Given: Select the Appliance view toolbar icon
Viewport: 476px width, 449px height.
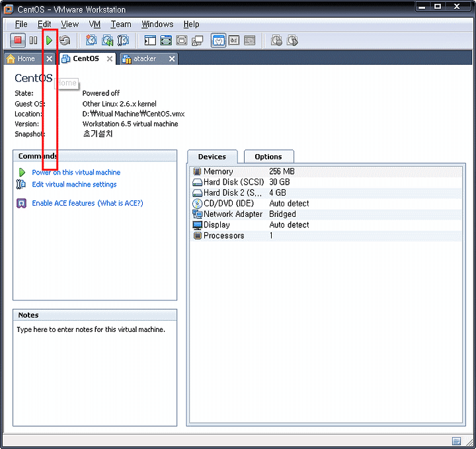Looking at the screenshot, I should 234,40.
